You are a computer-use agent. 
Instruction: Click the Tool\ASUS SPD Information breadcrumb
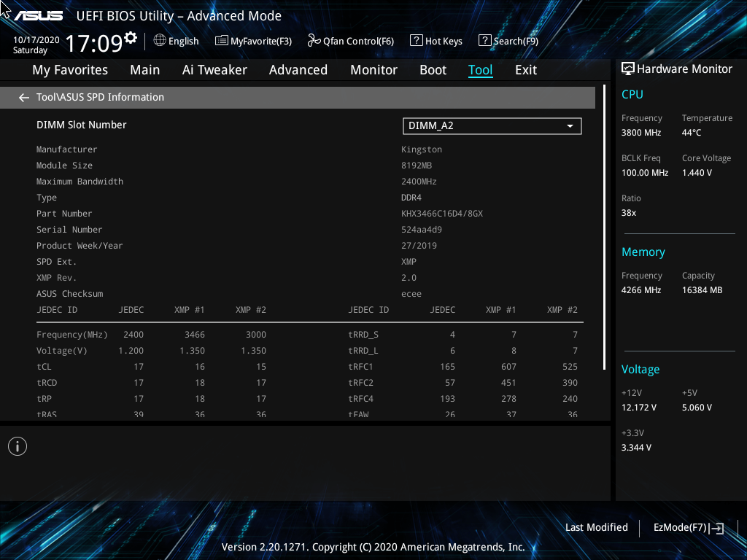coord(100,97)
